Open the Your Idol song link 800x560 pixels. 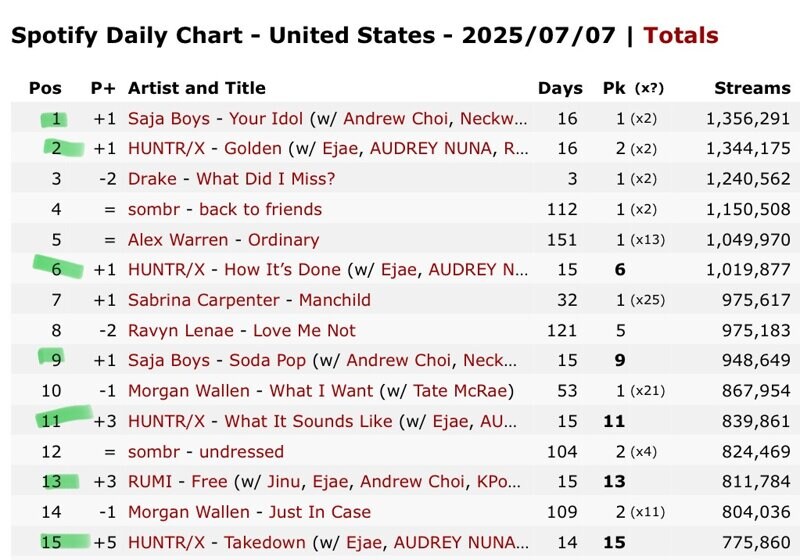[266, 118]
